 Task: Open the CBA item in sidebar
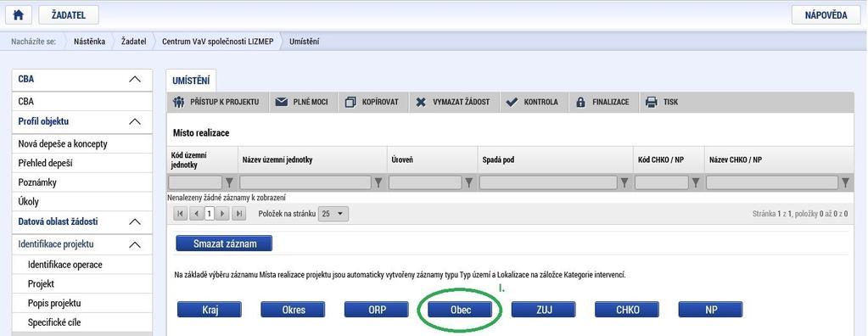pyautogui.click(x=81, y=101)
